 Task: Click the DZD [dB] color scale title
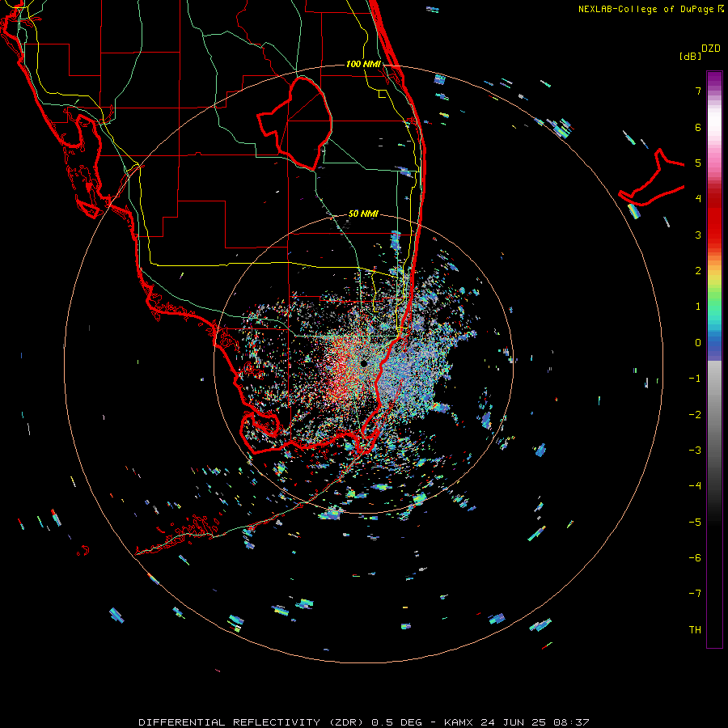[x=700, y=52]
